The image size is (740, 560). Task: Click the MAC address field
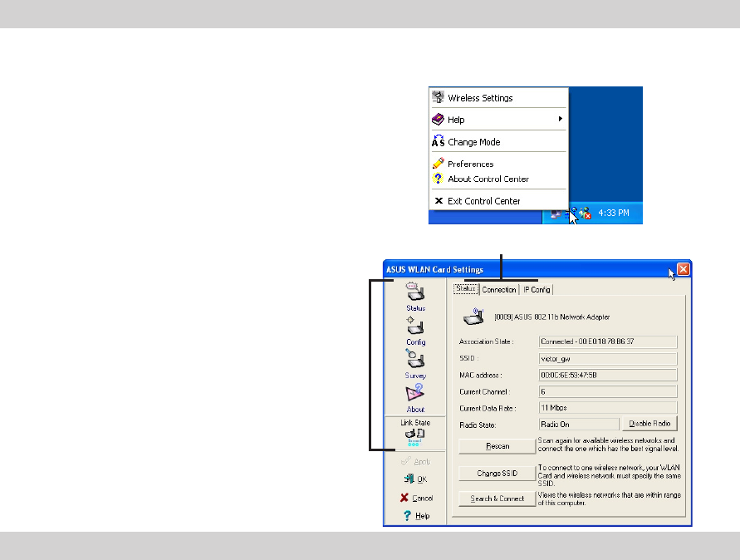(608, 375)
